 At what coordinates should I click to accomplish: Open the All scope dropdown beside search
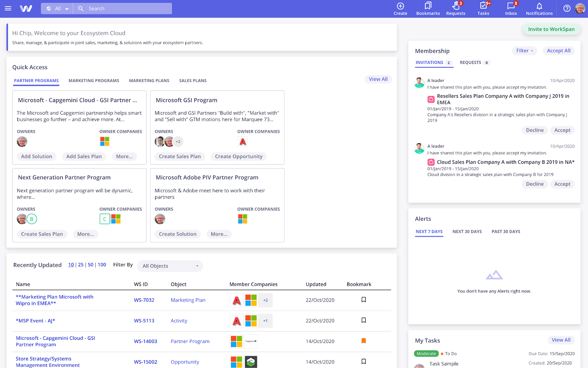tap(57, 8)
